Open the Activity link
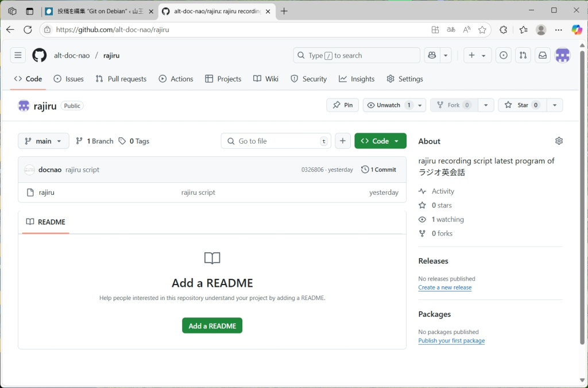The image size is (588, 388). (436, 191)
